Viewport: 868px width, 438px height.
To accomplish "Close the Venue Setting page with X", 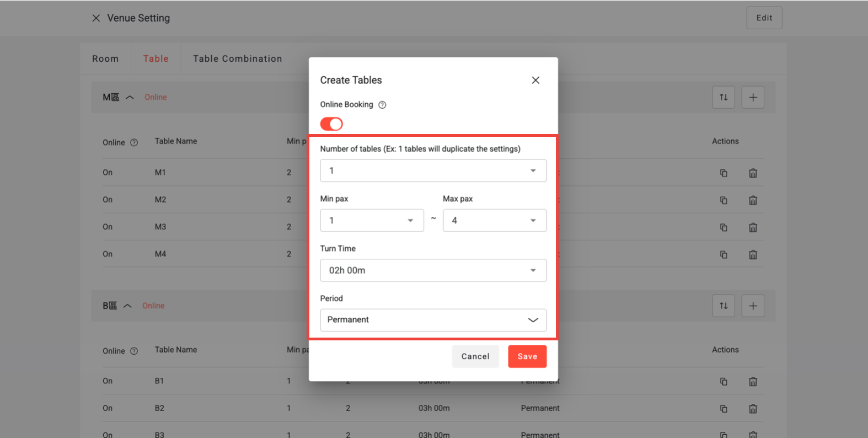I will click(96, 18).
